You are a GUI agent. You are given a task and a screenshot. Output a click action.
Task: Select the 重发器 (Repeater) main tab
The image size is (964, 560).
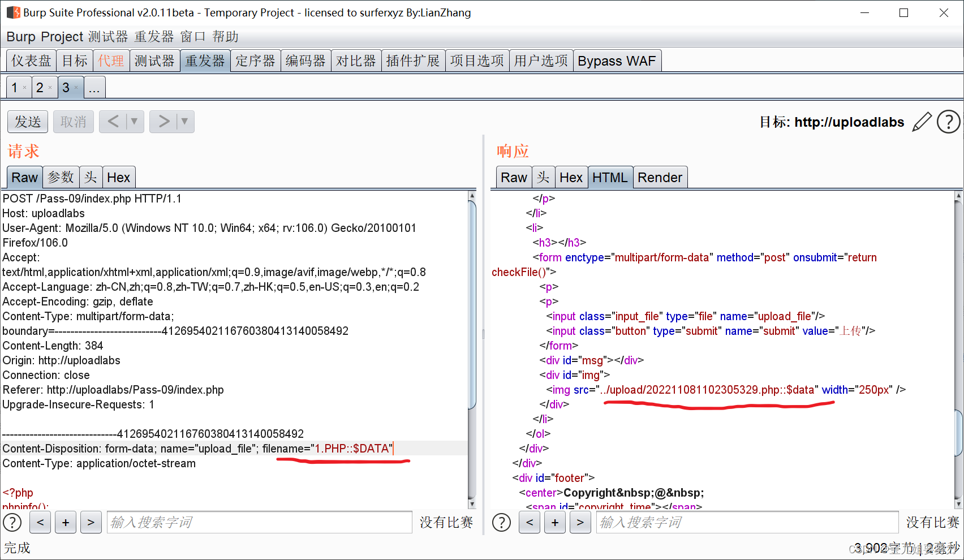tap(205, 61)
